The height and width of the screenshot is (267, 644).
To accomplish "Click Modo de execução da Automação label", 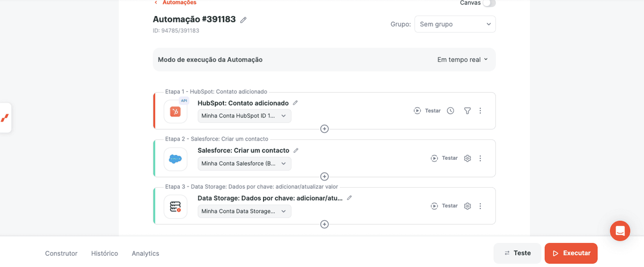I will [x=210, y=60].
